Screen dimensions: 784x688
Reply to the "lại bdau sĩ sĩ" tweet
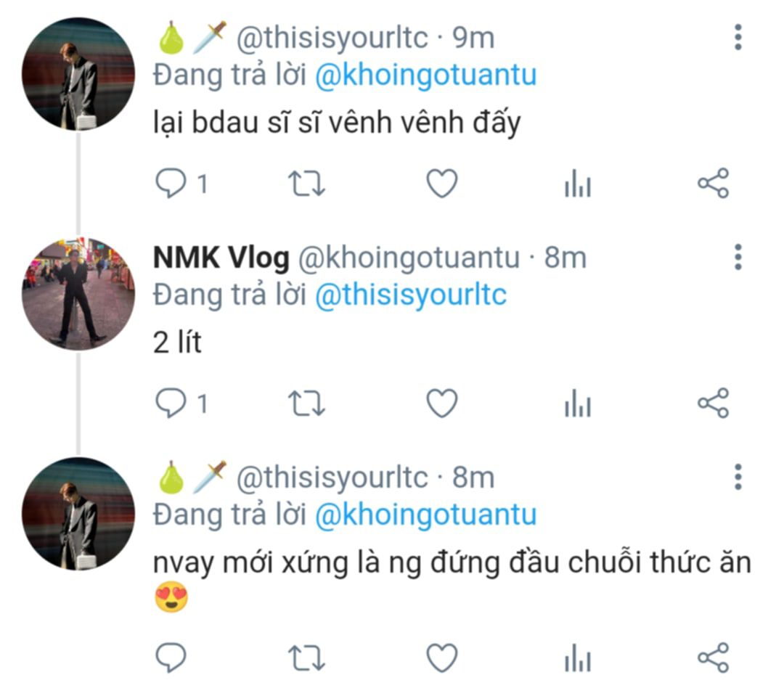(x=171, y=184)
